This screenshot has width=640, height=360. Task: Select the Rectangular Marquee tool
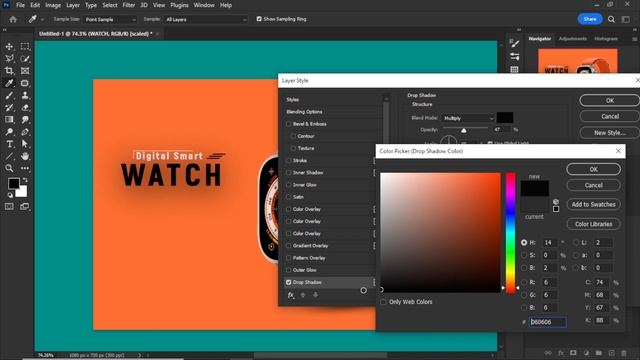25,47
